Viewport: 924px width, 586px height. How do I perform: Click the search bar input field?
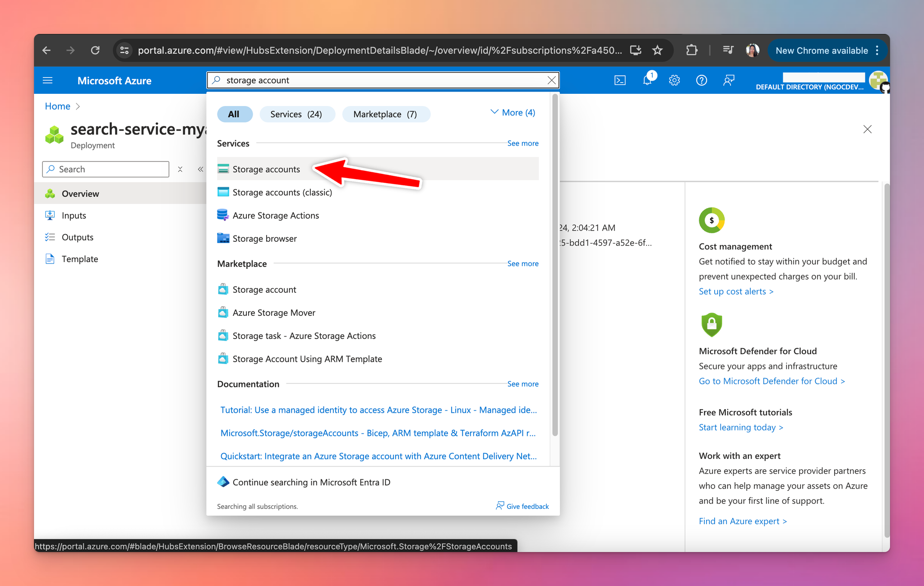tap(383, 80)
